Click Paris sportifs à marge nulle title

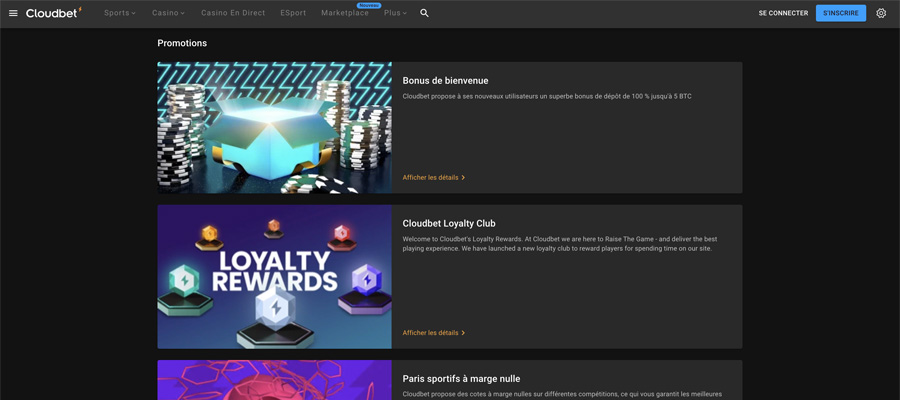pos(461,379)
